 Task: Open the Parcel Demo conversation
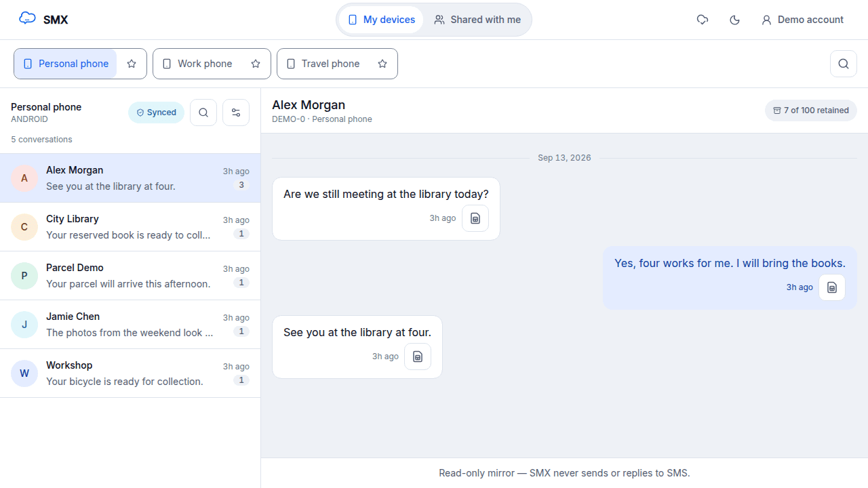click(x=130, y=276)
